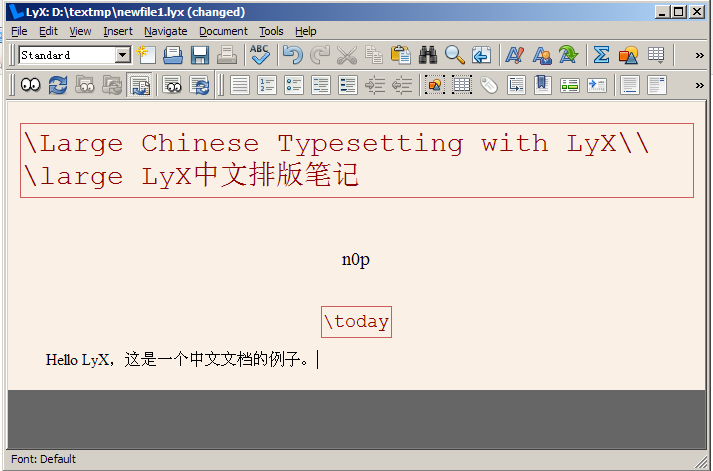The height and width of the screenshot is (471, 713).
Task: Apply the list environment icon
Action: pos(321,85)
